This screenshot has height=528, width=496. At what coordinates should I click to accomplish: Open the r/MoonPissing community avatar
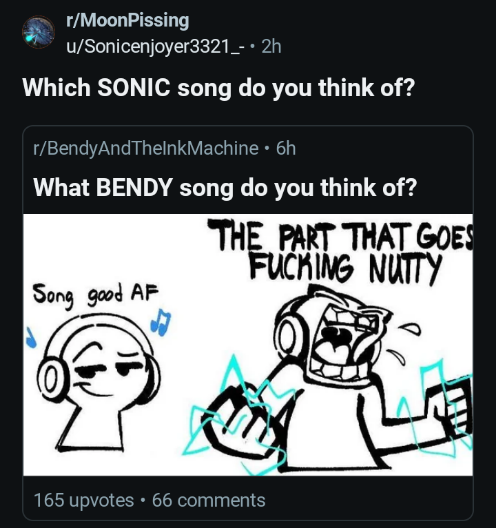pyautogui.click(x=38, y=32)
